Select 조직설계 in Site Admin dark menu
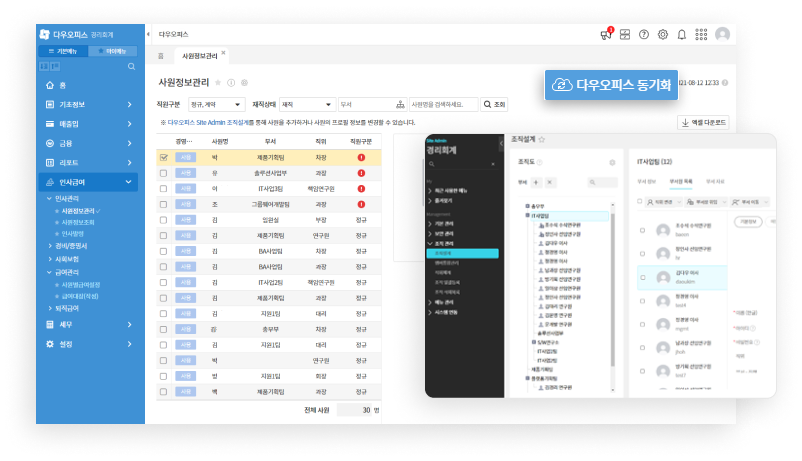Image resolution: width=802 pixels, height=461 pixels. 462,253
